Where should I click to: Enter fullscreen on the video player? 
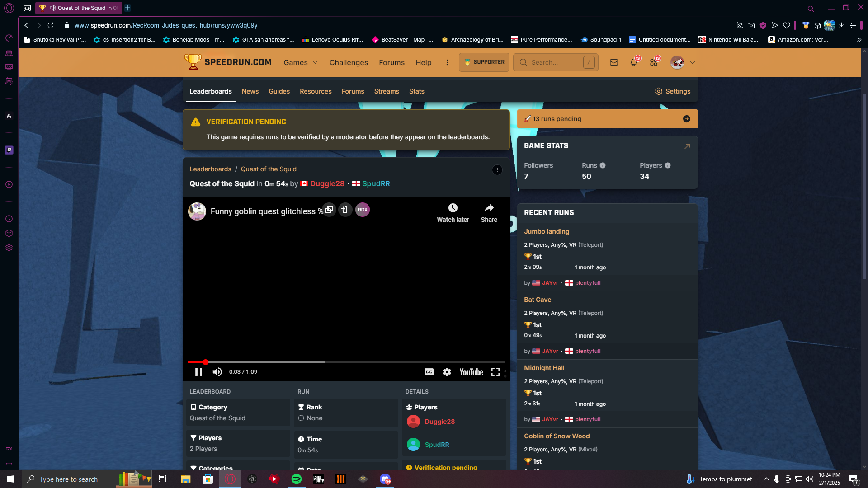[x=495, y=372]
